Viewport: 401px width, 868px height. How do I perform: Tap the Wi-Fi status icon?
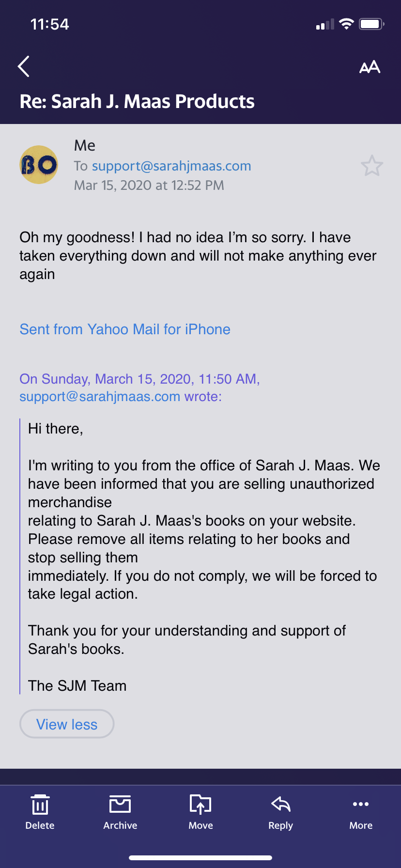[346, 24]
